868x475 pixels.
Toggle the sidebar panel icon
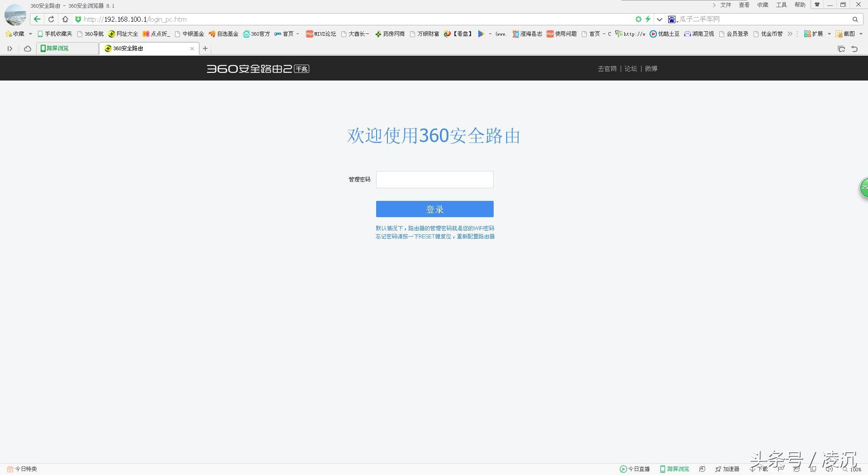(x=9, y=48)
